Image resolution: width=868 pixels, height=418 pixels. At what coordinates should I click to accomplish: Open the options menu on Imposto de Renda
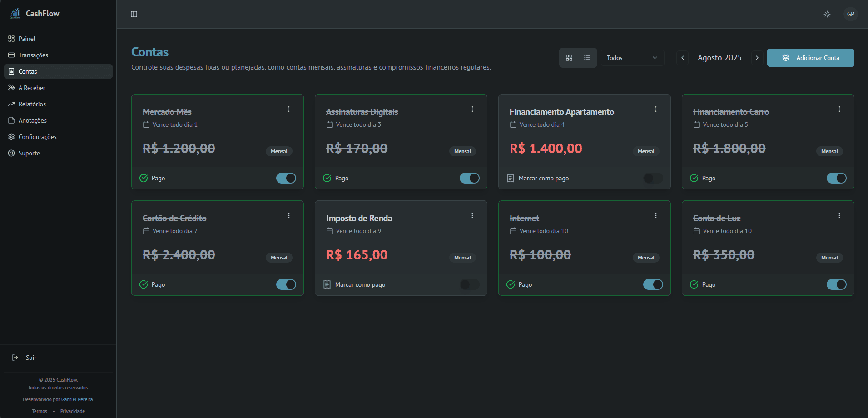tap(472, 215)
